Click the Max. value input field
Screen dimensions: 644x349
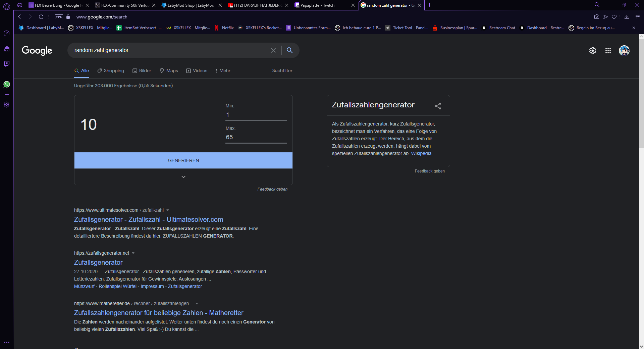click(256, 137)
